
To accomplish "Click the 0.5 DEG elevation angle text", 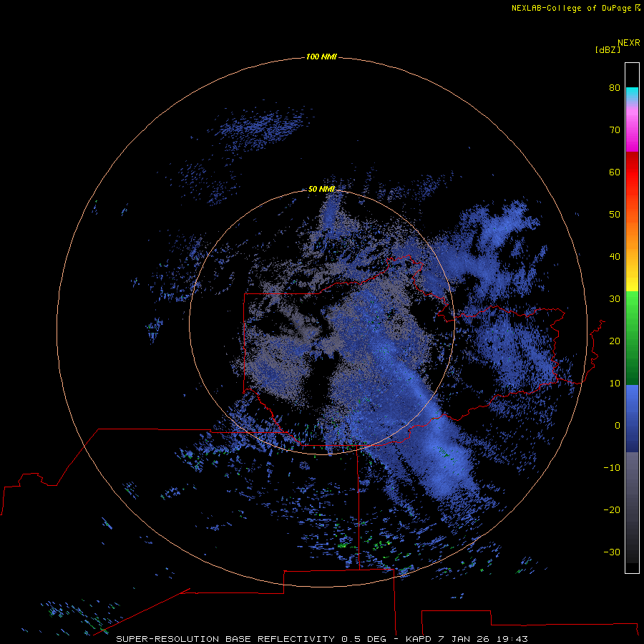I will (x=364, y=639).
